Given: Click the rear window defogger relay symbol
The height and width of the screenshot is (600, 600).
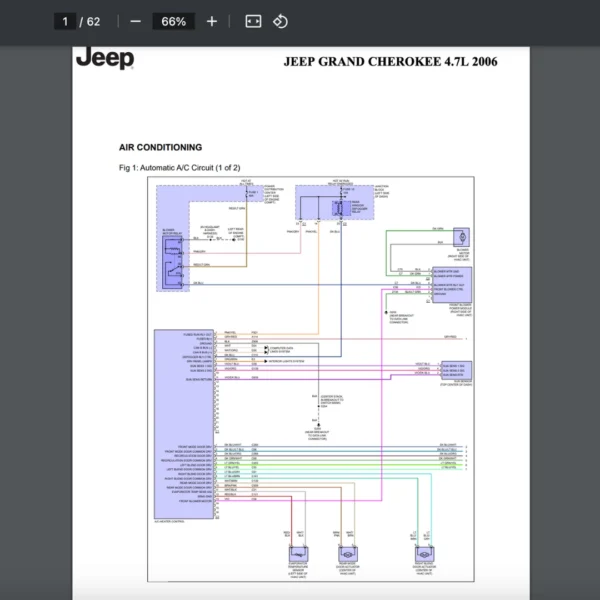Looking at the screenshot, I should click(339, 207).
